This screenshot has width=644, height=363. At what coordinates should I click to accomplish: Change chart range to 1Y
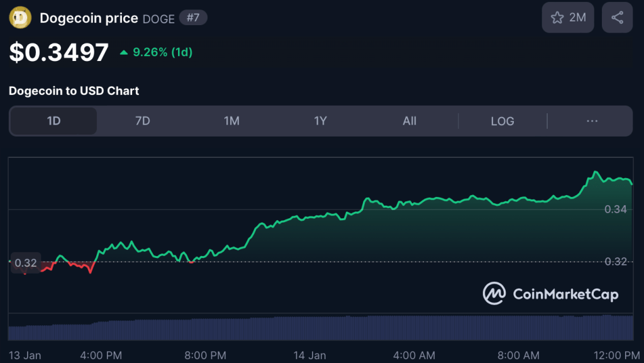click(321, 121)
